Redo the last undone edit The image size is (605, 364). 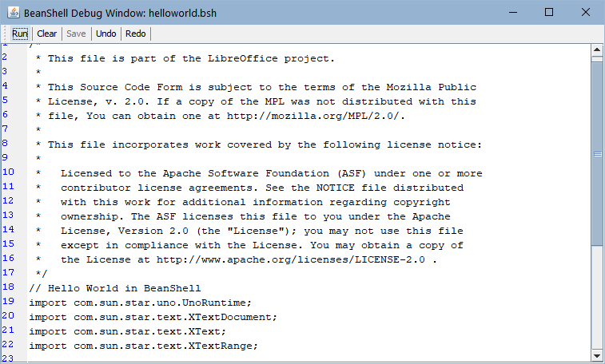click(x=135, y=34)
